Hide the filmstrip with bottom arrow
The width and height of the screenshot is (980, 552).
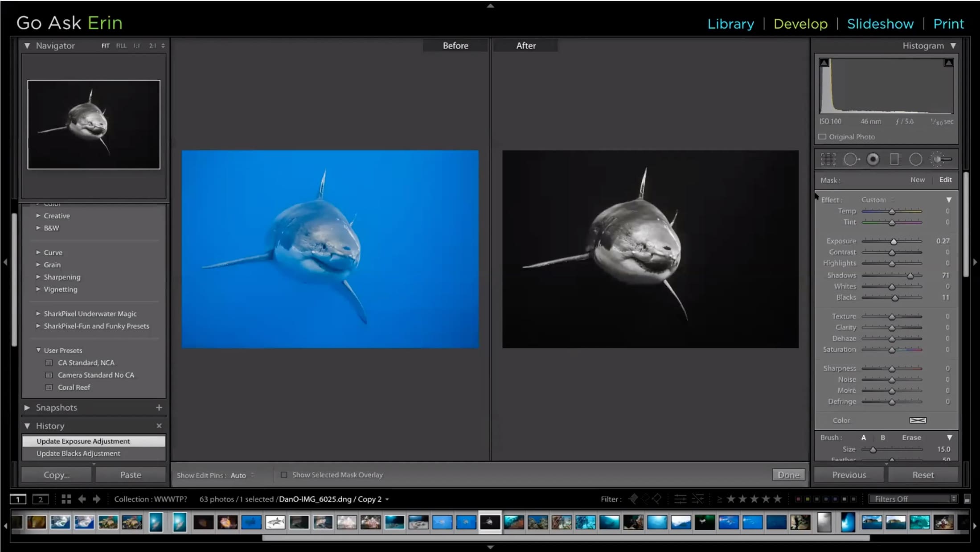[490, 547]
